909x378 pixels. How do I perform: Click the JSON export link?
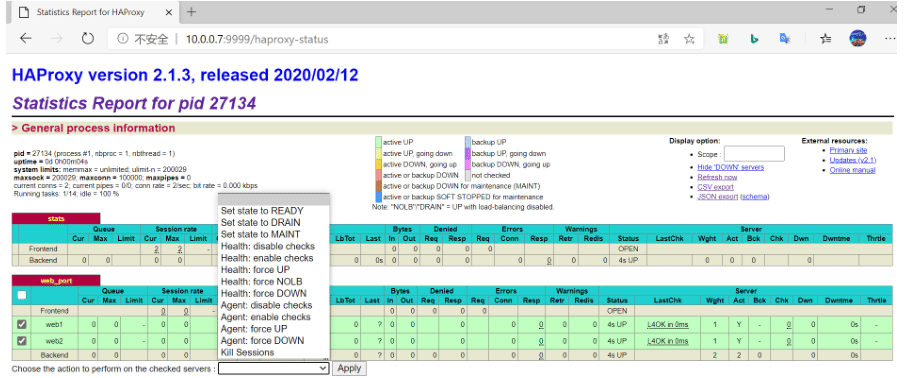pos(718,197)
